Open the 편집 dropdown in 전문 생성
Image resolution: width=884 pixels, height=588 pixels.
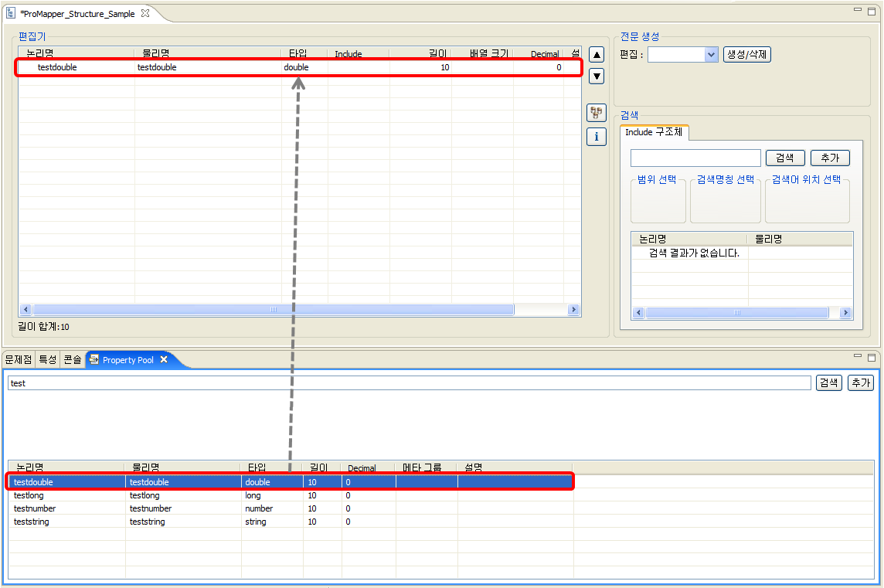tap(712, 54)
